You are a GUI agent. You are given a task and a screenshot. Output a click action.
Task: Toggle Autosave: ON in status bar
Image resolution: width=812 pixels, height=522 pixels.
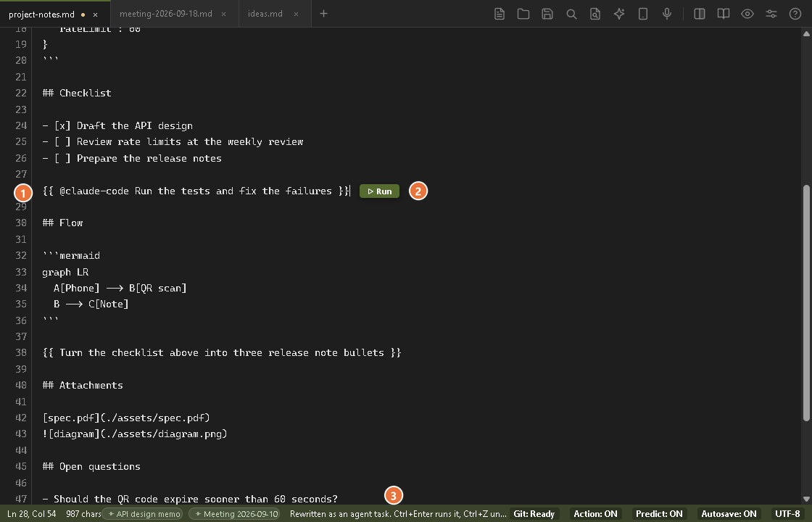point(729,514)
